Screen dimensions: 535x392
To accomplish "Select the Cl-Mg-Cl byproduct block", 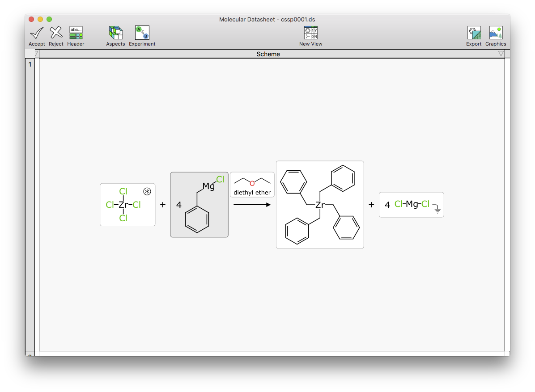I will point(409,205).
